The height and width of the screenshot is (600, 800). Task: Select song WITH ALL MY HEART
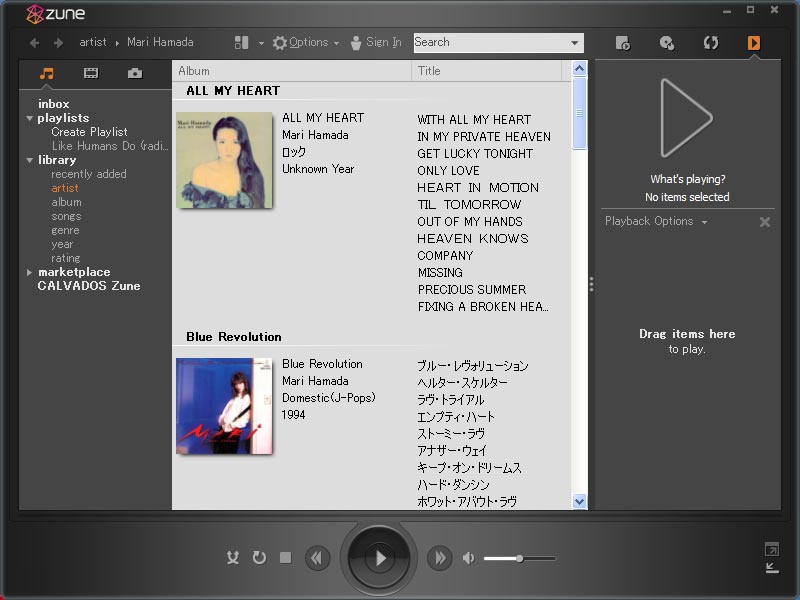tap(474, 120)
